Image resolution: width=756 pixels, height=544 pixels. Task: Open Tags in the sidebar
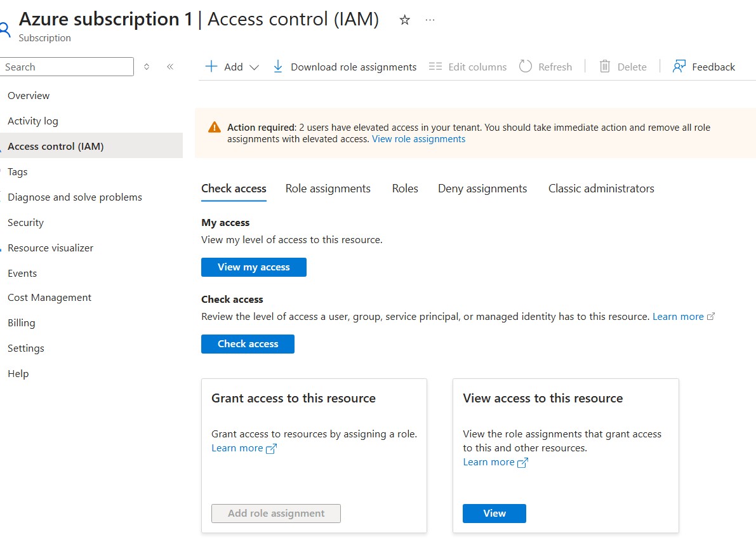pyautogui.click(x=17, y=171)
